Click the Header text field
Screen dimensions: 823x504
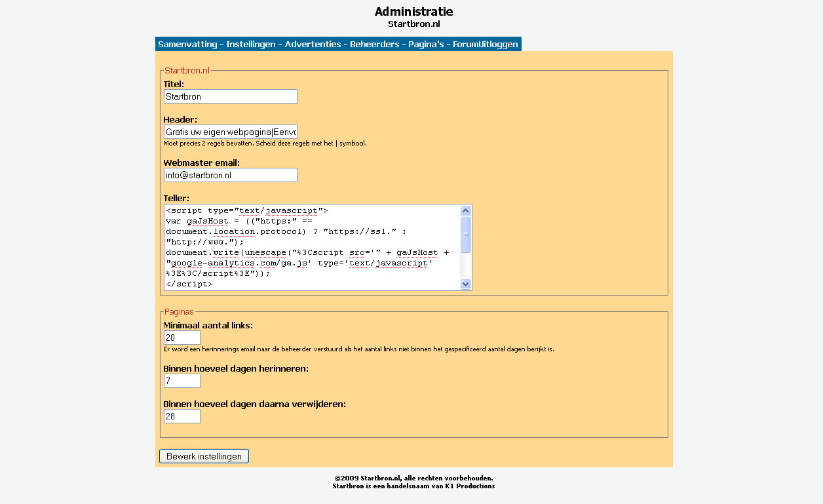pos(231,132)
